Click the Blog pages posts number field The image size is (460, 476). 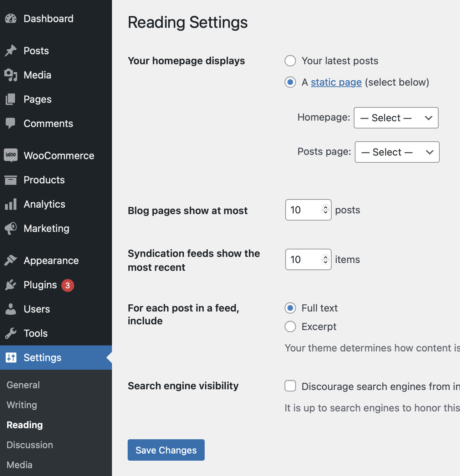(308, 210)
